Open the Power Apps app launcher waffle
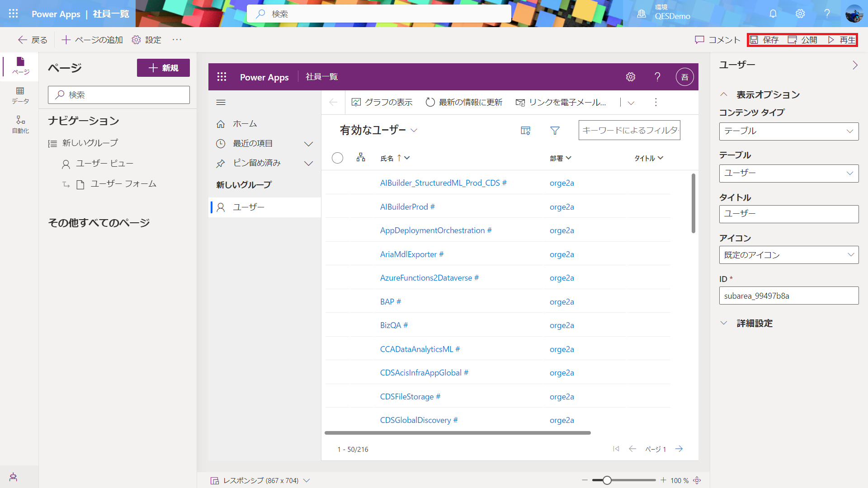Screen dimensions: 868x488 click(14, 14)
